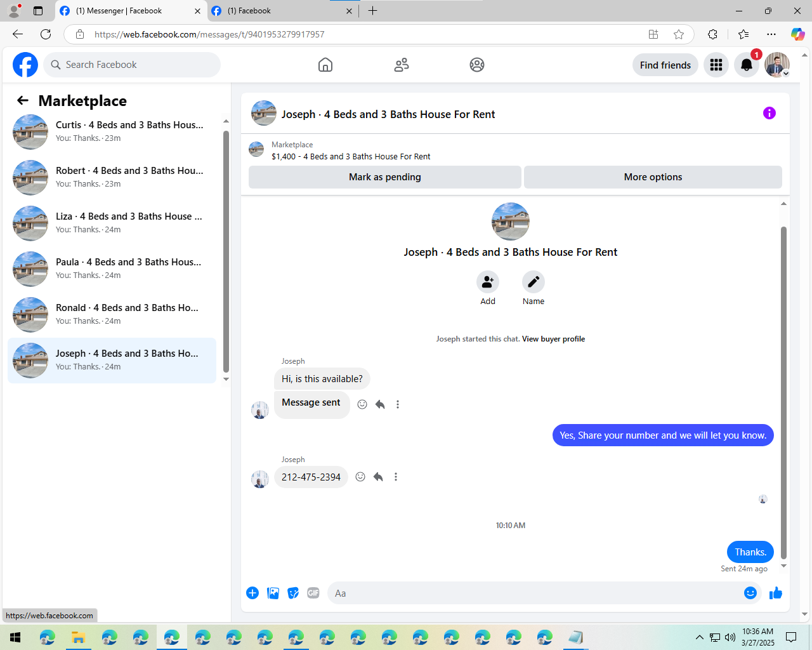Click the 'Hi, is this available?' message
Image resolution: width=812 pixels, height=650 pixels.
coord(322,379)
